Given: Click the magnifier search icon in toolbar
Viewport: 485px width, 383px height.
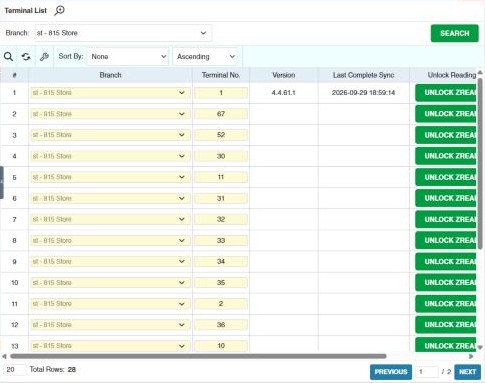Looking at the screenshot, I should coord(8,57).
